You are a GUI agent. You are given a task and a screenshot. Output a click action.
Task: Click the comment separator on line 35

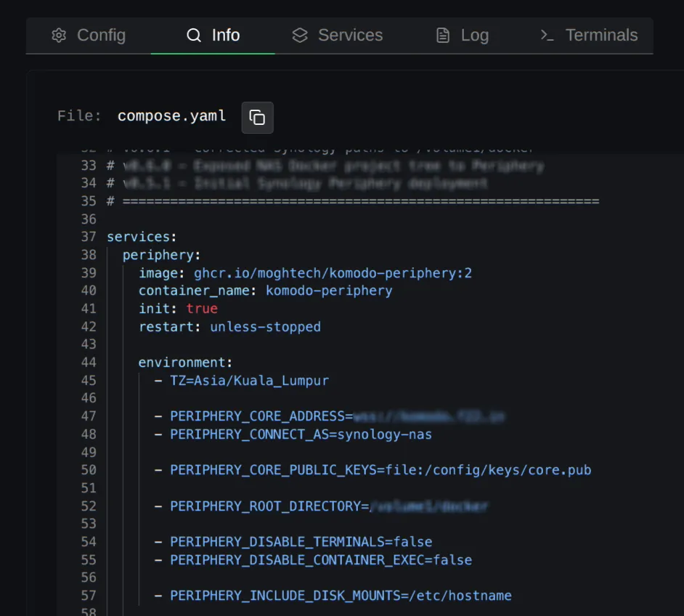(x=361, y=201)
